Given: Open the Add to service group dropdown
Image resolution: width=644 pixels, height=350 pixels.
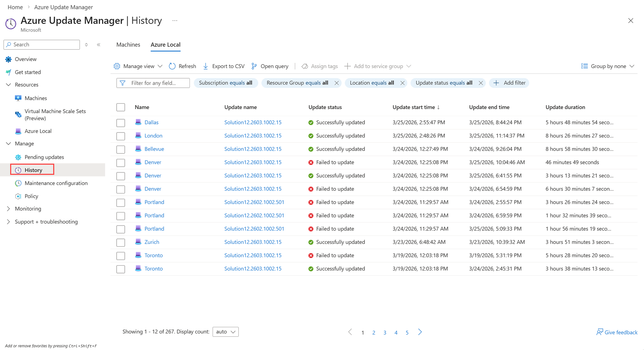Looking at the screenshot, I should [378, 66].
